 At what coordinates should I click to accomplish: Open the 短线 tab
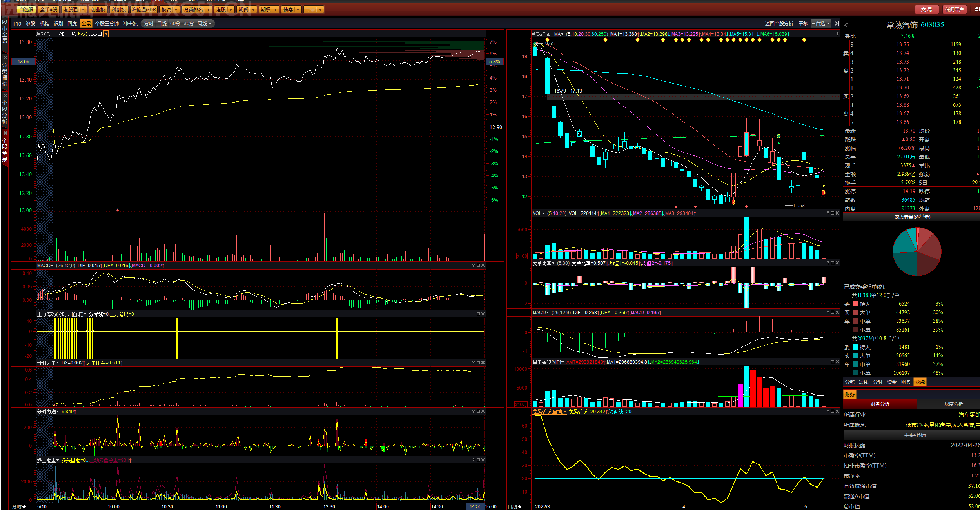point(864,382)
